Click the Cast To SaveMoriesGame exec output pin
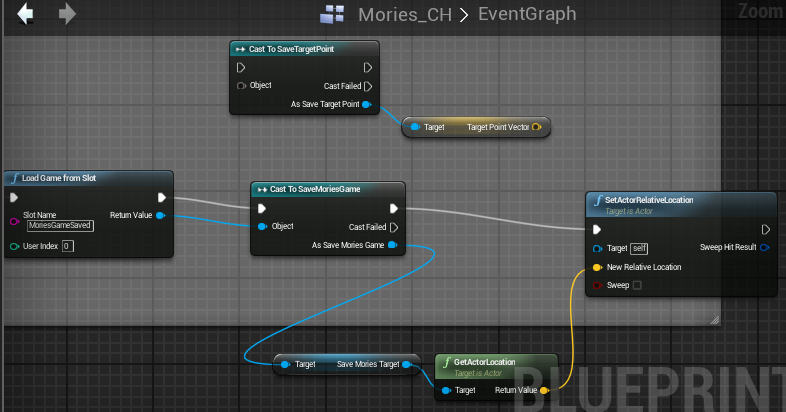786x412 pixels. (x=394, y=209)
